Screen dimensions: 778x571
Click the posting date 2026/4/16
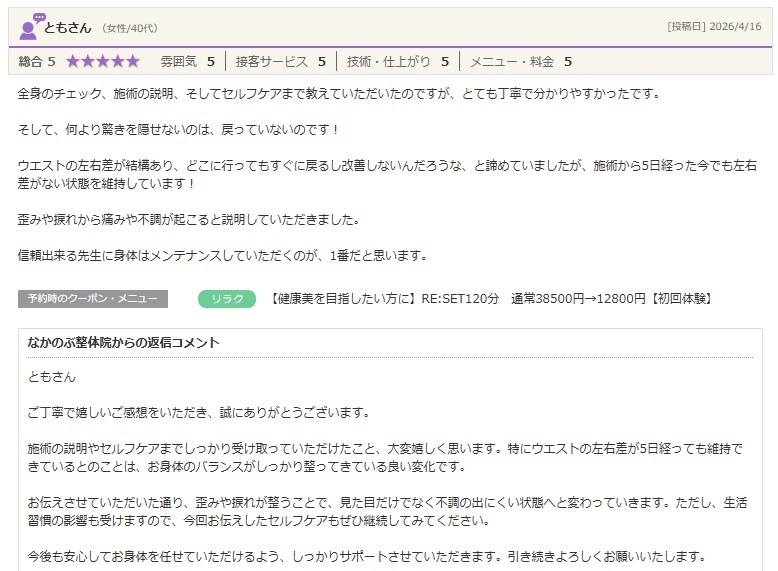[x=735, y=26]
